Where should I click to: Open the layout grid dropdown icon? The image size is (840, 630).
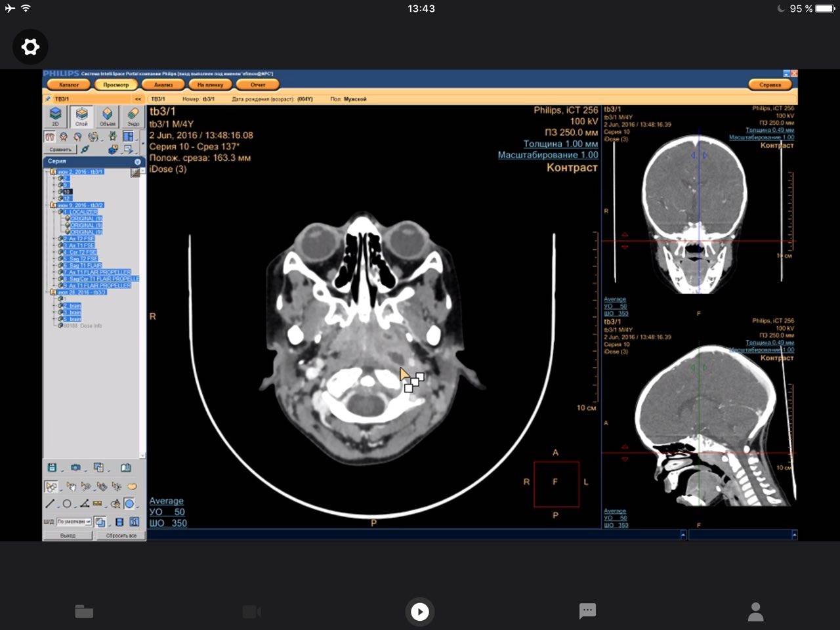[x=128, y=136]
